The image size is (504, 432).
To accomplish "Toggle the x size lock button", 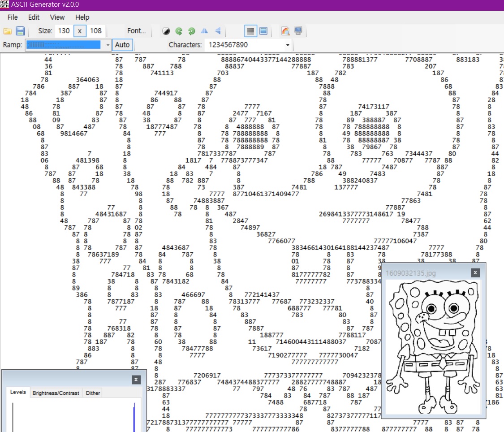I will (x=80, y=31).
